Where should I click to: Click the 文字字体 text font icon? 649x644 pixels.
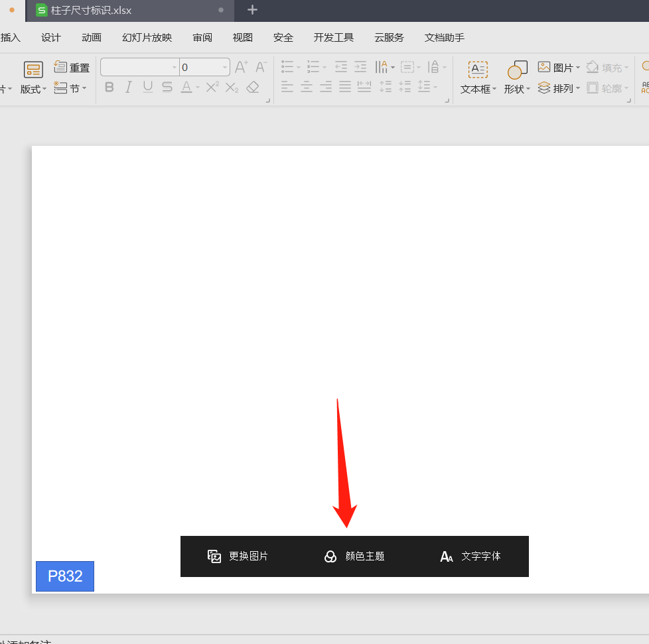[447, 556]
